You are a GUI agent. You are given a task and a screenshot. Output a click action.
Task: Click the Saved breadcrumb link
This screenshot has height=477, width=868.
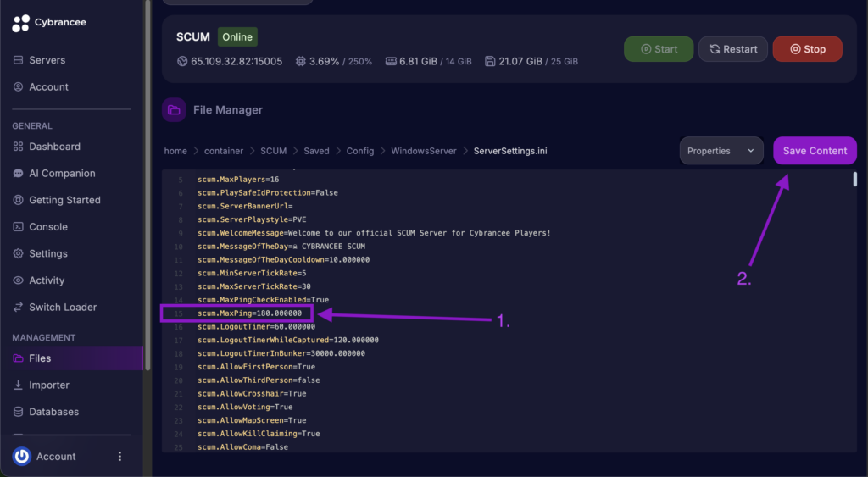coord(316,151)
